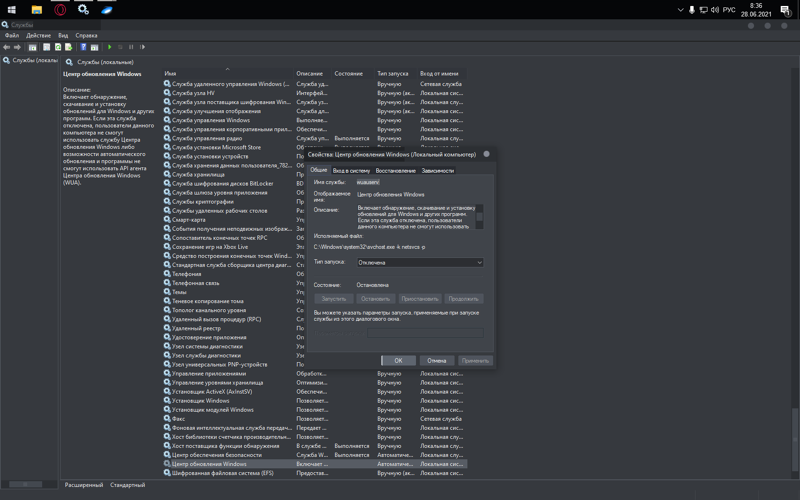Open the Действие menu

[x=38, y=35]
